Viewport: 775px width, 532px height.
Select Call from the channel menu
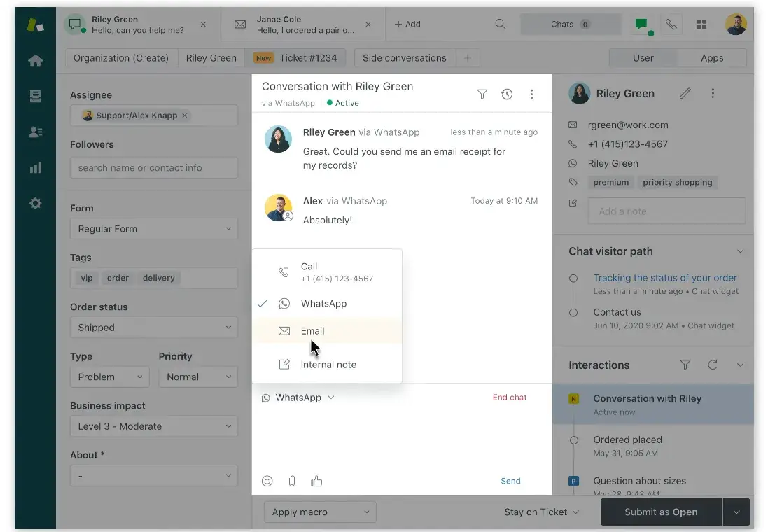pyautogui.click(x=327, y=272)
